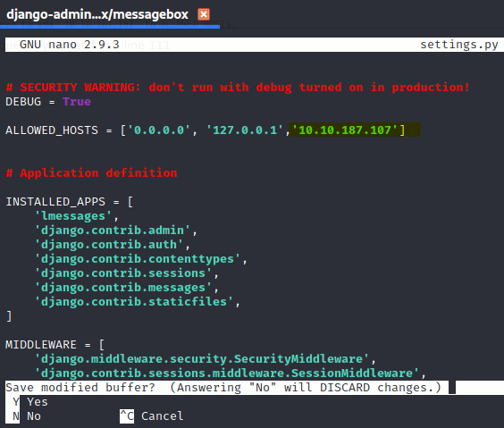Click the closing bracket of INSTALLED_APPS

click(9, 316)
